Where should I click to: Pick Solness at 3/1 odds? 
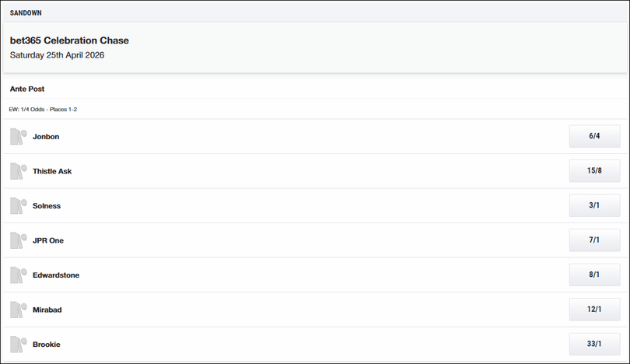tap(594, 205)
